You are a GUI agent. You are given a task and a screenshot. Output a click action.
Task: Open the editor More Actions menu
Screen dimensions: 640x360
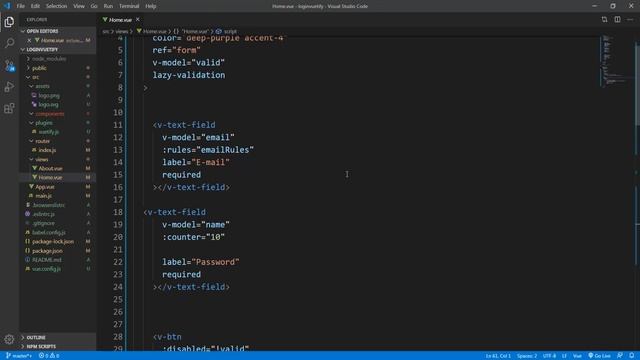click(x=630, y=20)
